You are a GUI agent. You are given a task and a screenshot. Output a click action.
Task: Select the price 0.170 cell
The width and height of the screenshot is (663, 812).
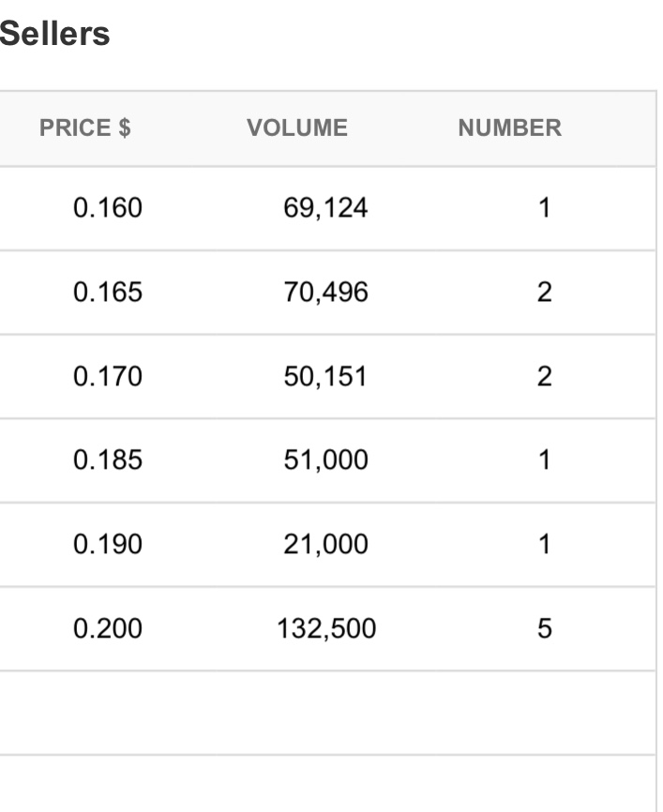(x=108, y=377)
